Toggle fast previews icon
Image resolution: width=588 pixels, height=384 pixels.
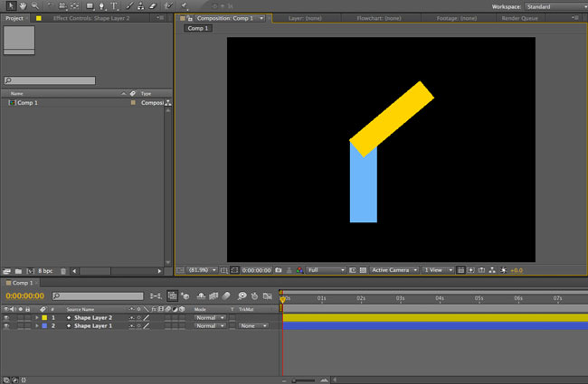click(x=471, y=270)
